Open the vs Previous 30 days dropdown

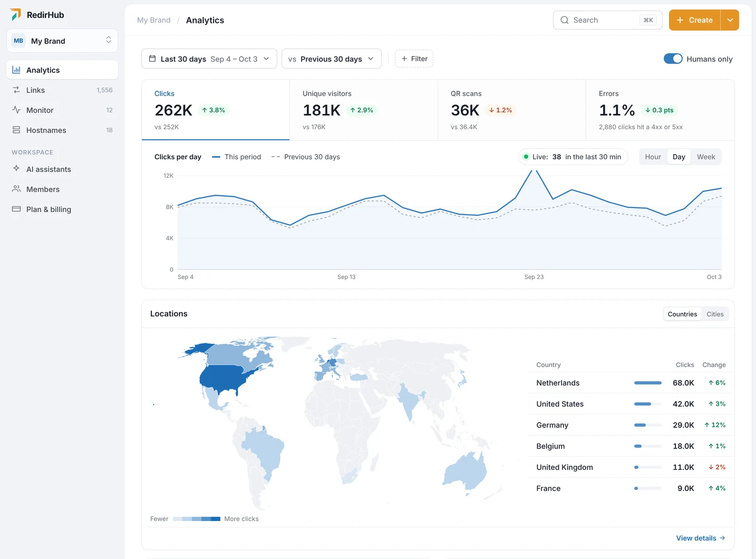coord(332,59)
